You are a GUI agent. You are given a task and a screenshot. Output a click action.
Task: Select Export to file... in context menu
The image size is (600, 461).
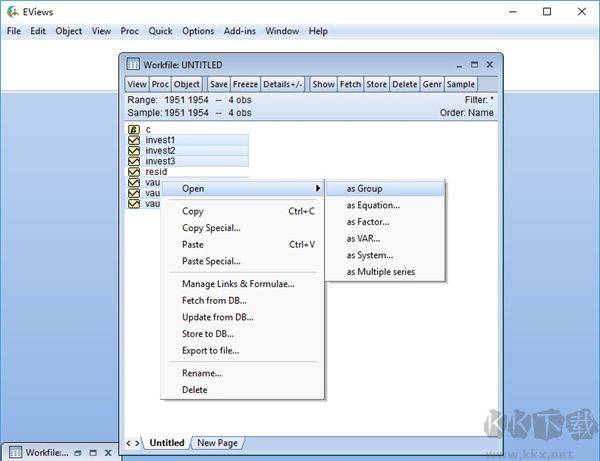tap(210, 351)
